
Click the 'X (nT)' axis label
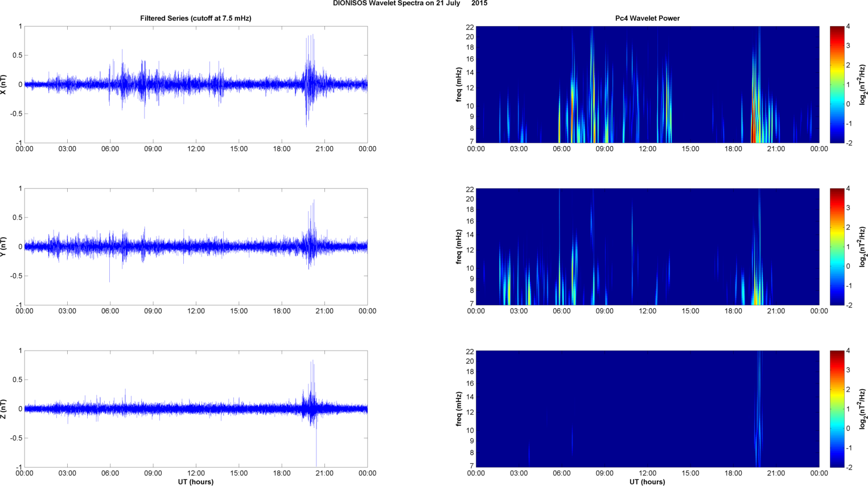pos(3,84)
